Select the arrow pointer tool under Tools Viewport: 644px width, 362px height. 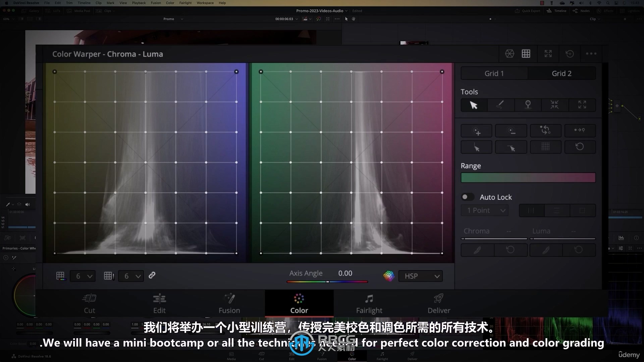pyautogui.click(x=474, y=105)
